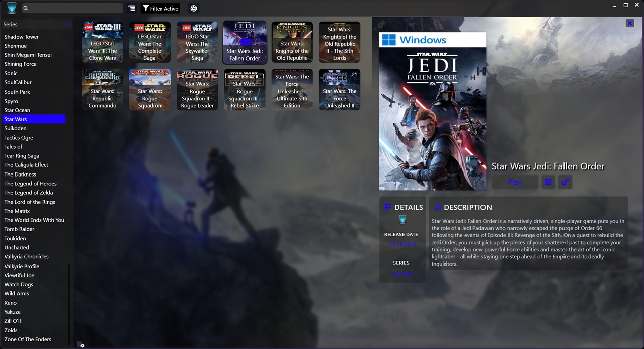644x349 pixels.
Task: Open the grouping list view icon
Action: (x=131, y=8)
